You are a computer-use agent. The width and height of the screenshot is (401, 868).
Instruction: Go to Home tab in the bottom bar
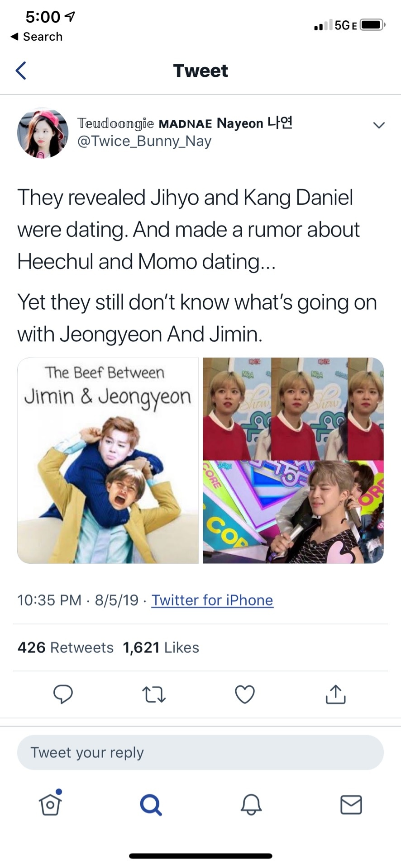tap(50, 803)
